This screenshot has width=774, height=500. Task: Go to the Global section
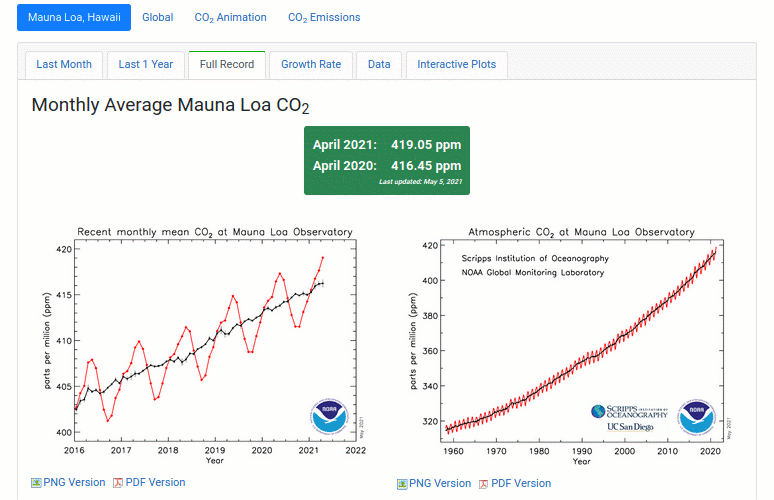point(157,18)
